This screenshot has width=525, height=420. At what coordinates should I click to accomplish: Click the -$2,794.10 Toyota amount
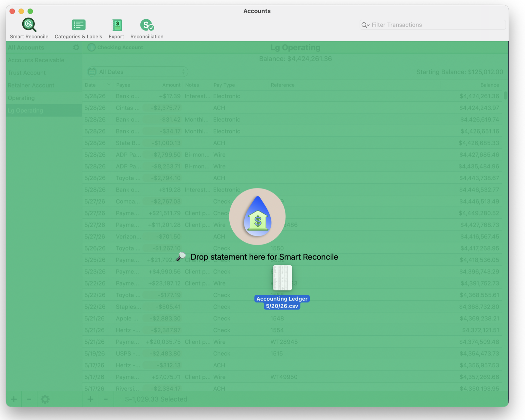tap(166, 178)
